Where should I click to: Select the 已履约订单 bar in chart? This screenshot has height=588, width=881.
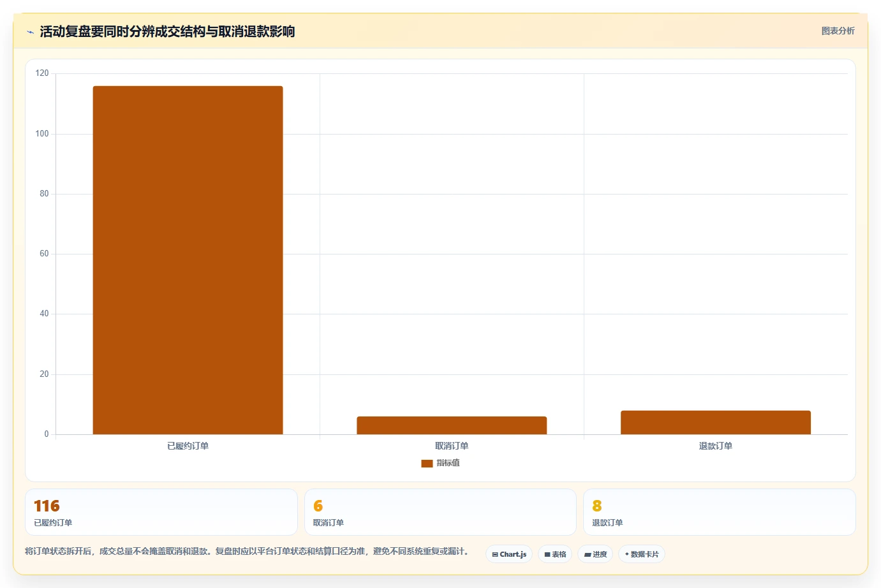[188, 260]
